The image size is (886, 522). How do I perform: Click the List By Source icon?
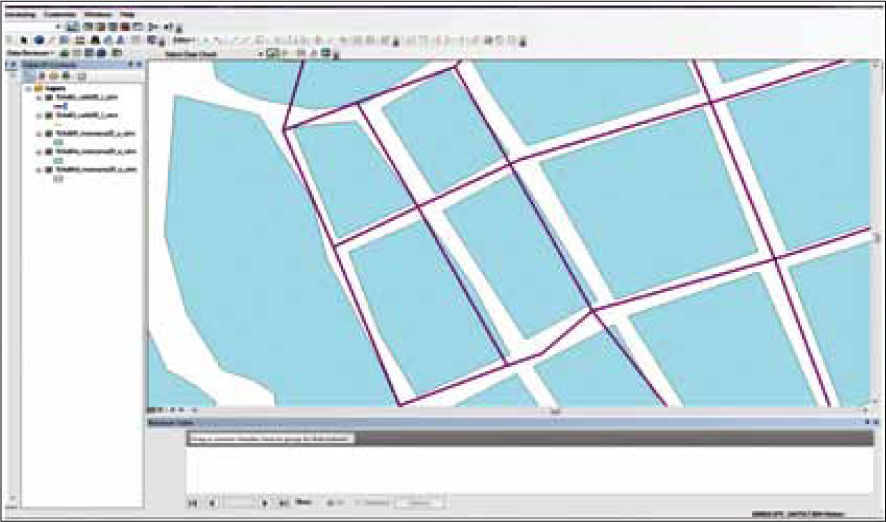[43, 75]
